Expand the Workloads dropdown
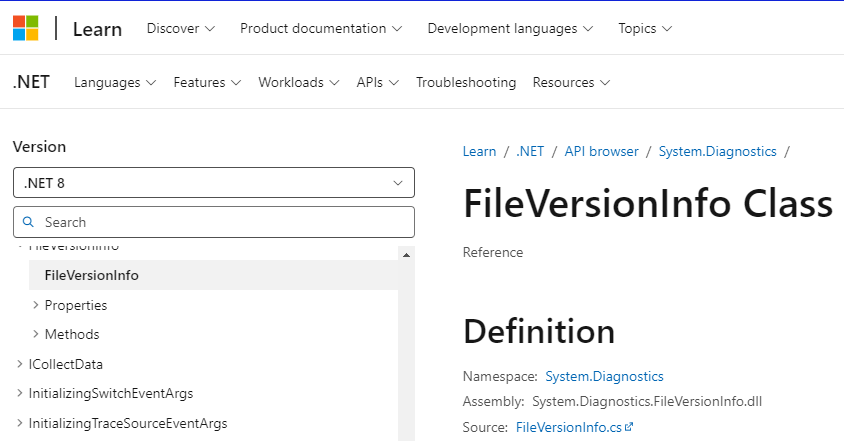The width and height of the screenshot is (844, 441). [x=299, y=82]
